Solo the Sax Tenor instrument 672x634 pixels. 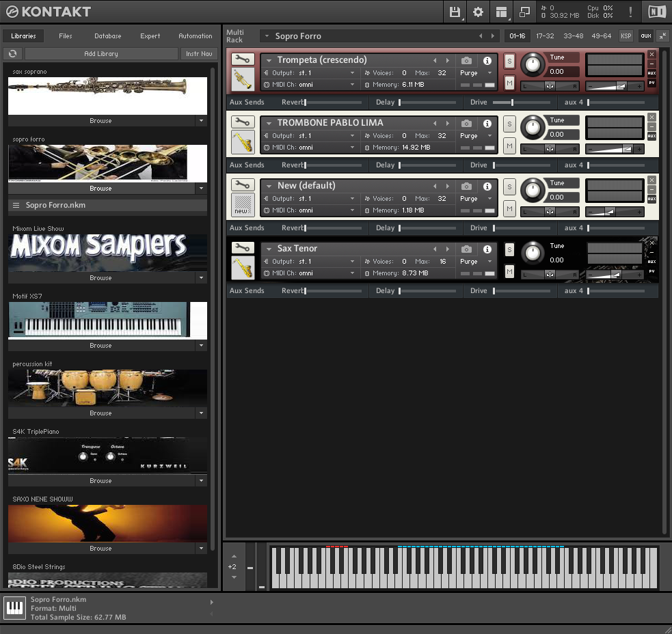pos(509,249)
